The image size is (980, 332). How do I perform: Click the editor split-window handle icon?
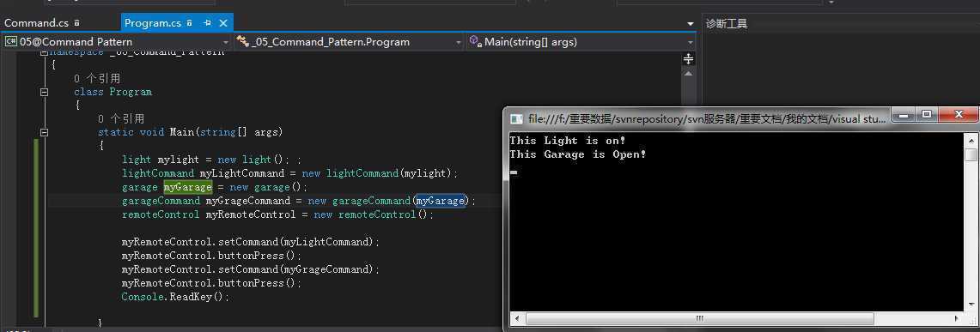pyautogui.click(x=688, y=58)
